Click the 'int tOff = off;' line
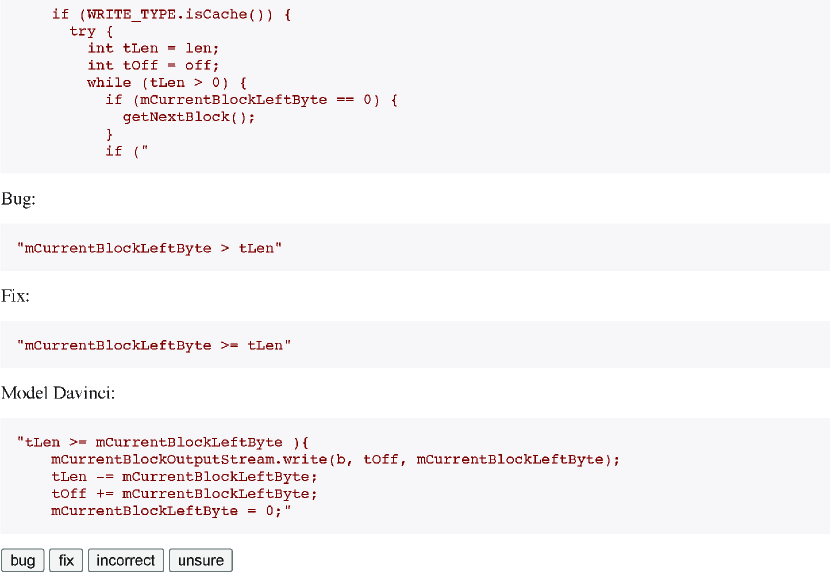 tap(153, 65)
